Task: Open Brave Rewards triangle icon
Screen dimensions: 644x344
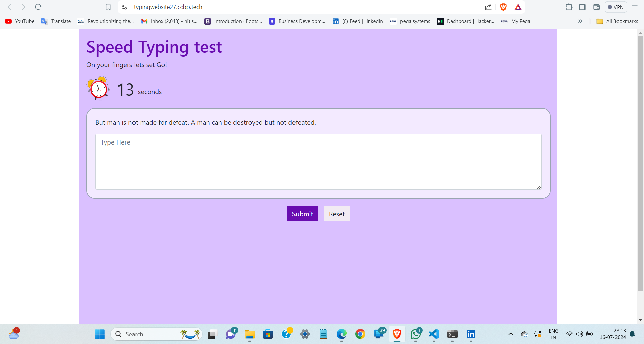Action: [518, 7]
